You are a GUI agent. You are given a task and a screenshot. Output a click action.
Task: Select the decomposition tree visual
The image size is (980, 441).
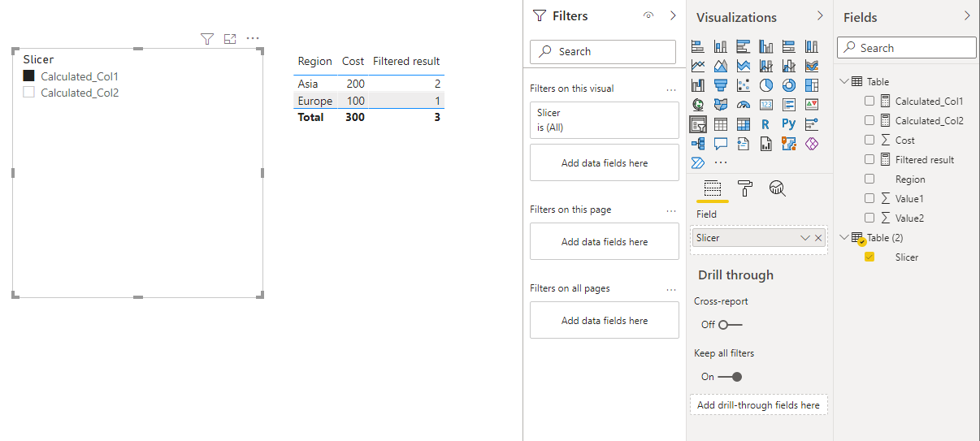pyautogui.click(x=698, y=144)
